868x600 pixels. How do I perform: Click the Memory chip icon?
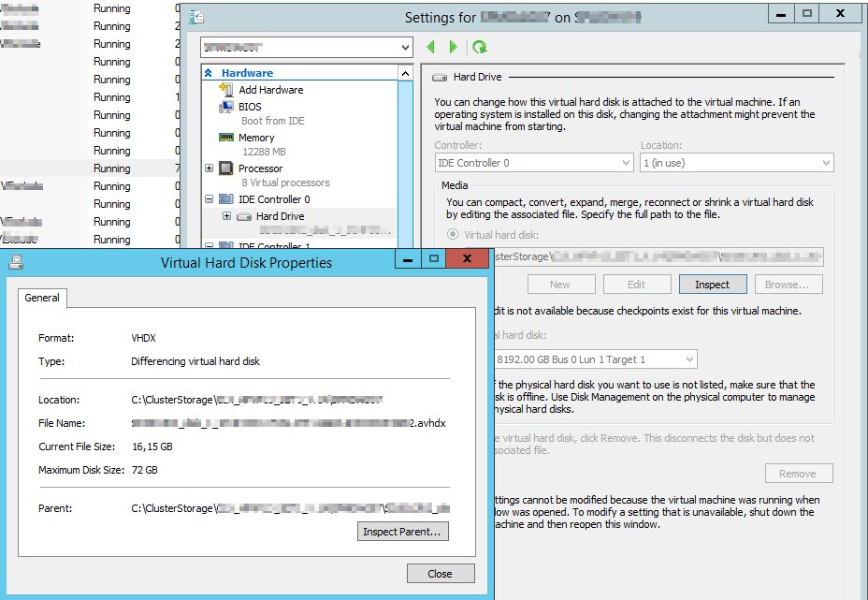point(225,137)
